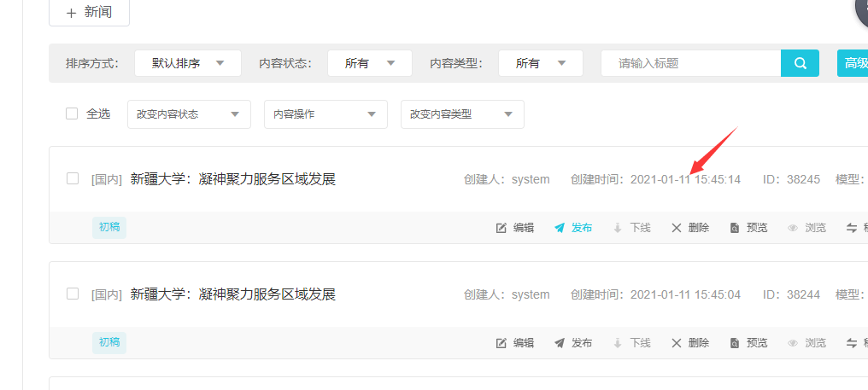Image resolution: width=868 pixels, height=390 pixels.
Task: Expand the 内容操作 dropdown
Action: coord(326,114)
